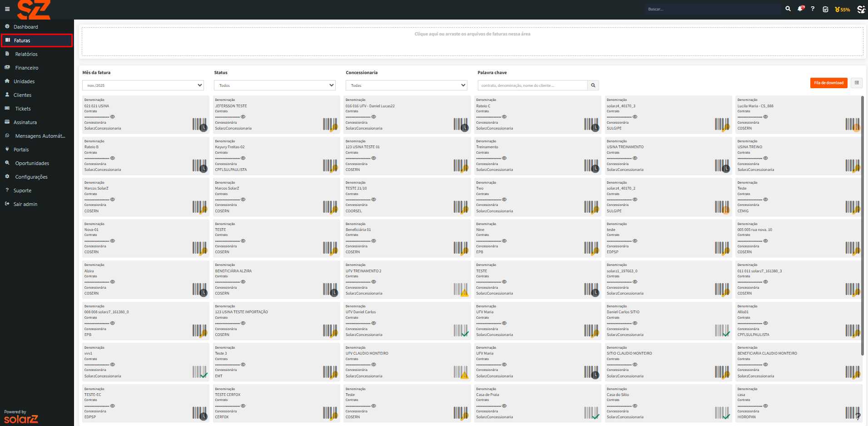Reveal contract number on JEFERSSON TESTE card
This screenshot has height=426, width=868.
tap(243, 117)
